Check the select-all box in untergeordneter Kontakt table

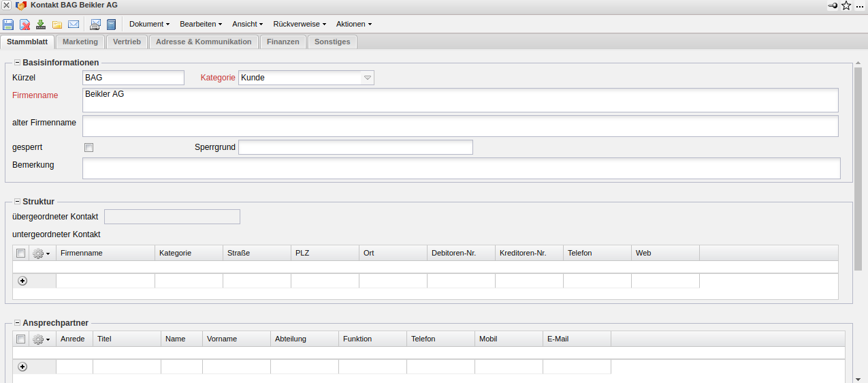(x=21, y=253)
